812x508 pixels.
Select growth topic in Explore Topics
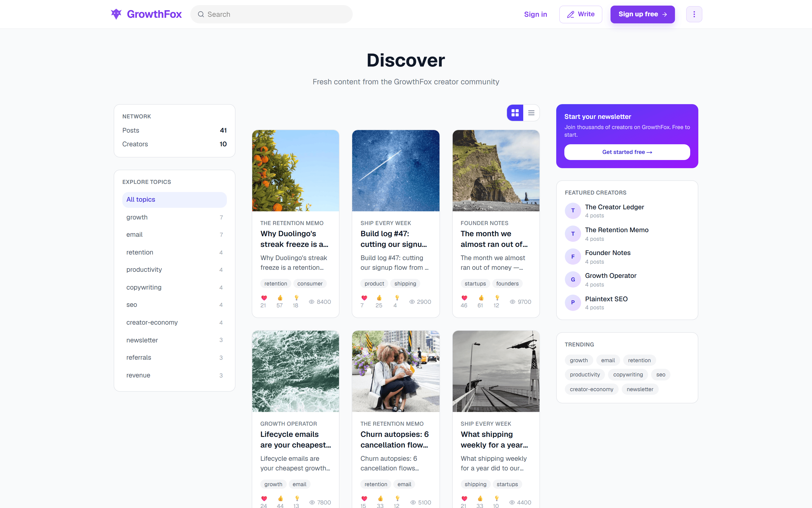pos(175,217)
